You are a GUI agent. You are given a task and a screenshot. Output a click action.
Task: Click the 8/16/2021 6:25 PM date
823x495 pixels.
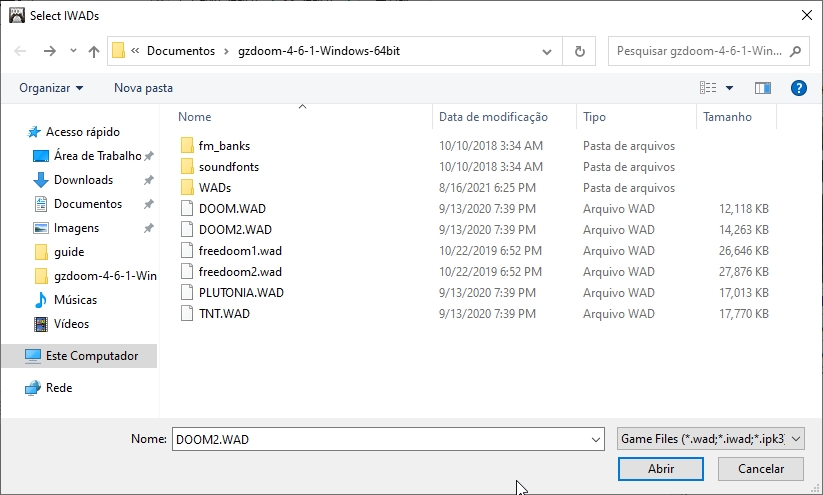pyautogui.click(x=488, y=188)
